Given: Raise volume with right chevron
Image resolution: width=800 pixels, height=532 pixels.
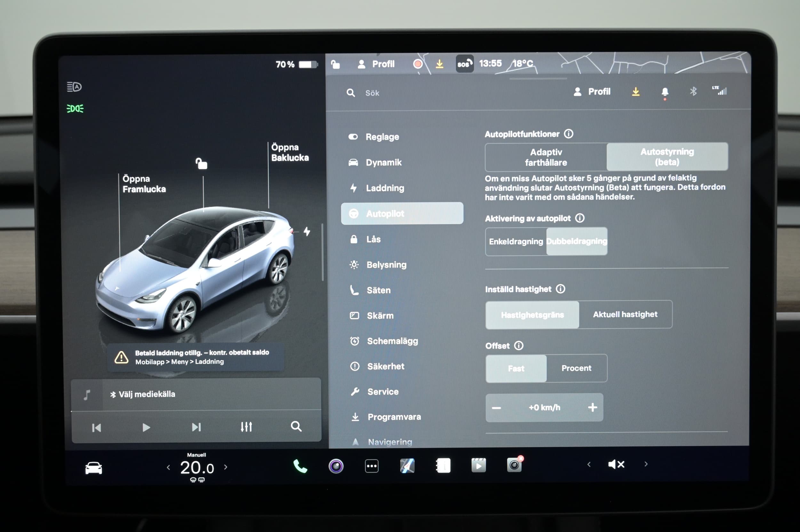Looking at the screenshot, I should click(x=646, y=464).
